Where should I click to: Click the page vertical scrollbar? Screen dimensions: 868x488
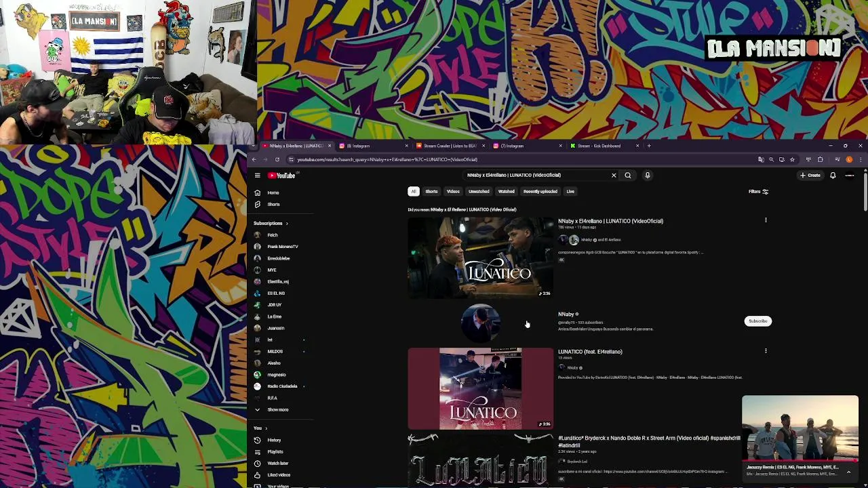[x=865, y=192]
